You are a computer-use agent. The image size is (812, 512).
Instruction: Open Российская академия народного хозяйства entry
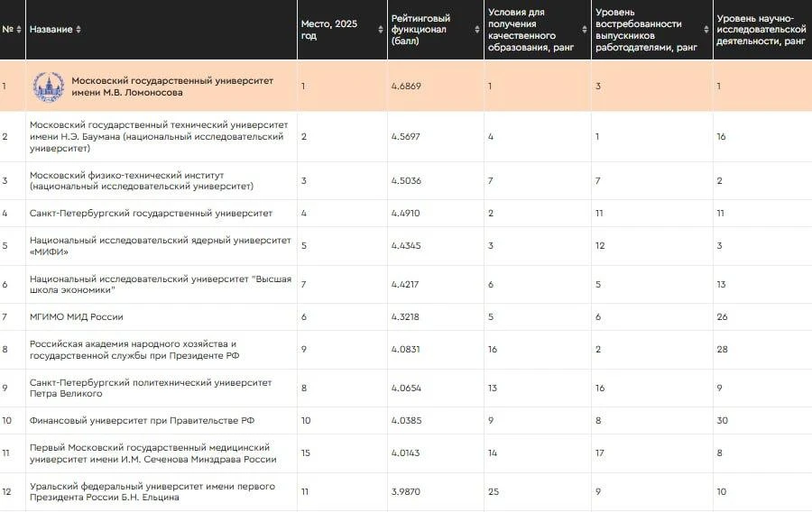click(134, 350)
